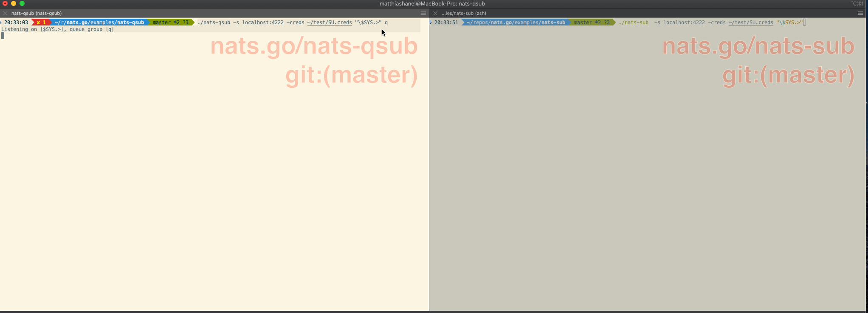Click the ~/test/SU.creds path in the right pane
Viewport: 868px width, 313px height.
[x=751, y=23]
